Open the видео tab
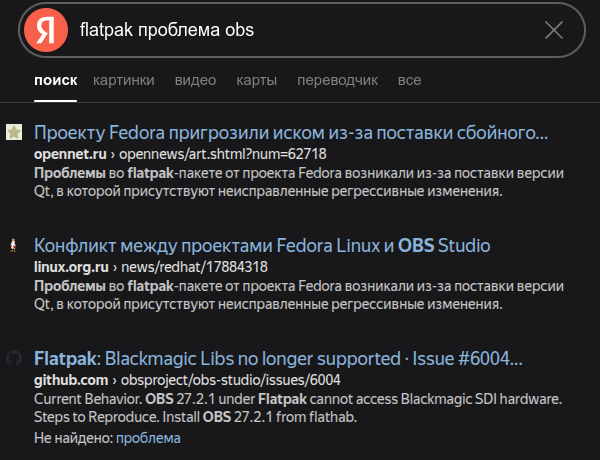The image size is (600, 460). point(195,80)
